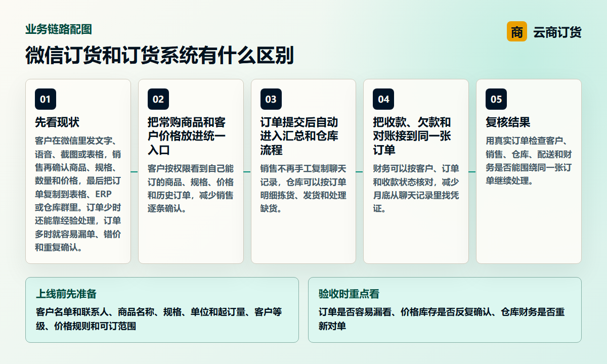This screenshot has width=607, height=364.
Task: Click the title 微信订货和订货系统有什么区别
Action: (159, 55)
